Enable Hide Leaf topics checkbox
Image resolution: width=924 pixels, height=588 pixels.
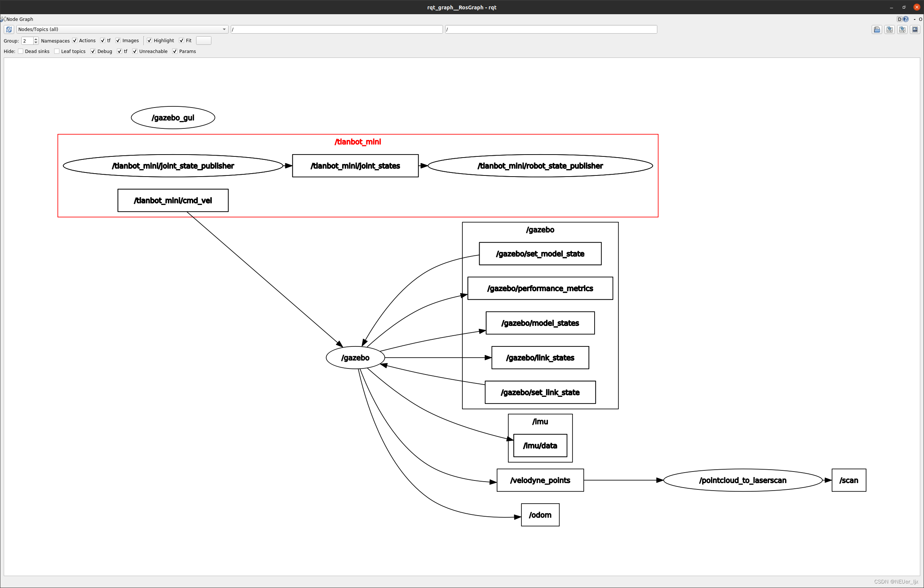(57, 52)
